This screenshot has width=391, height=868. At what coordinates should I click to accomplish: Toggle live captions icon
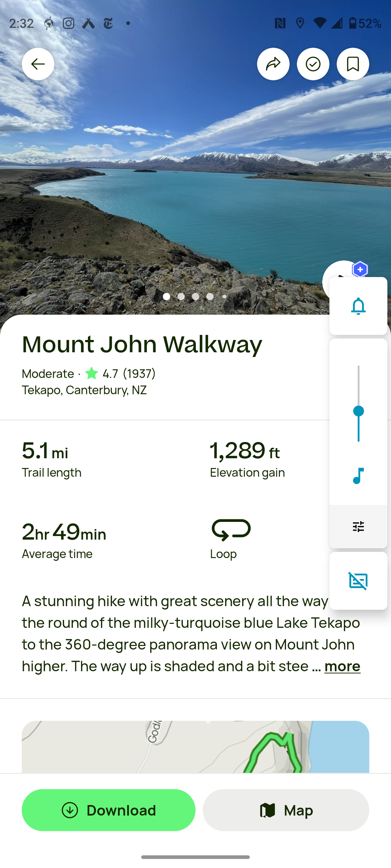[x=358, y=581]
